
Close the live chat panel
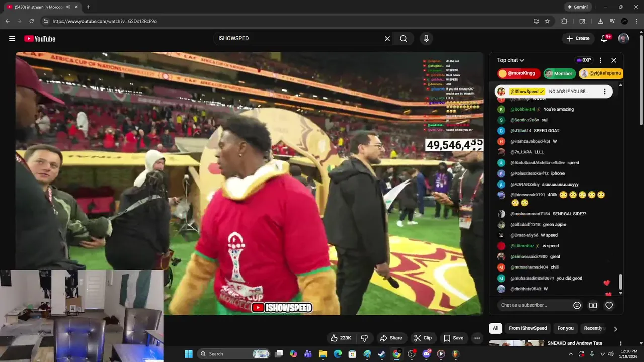tap(614, 60)
